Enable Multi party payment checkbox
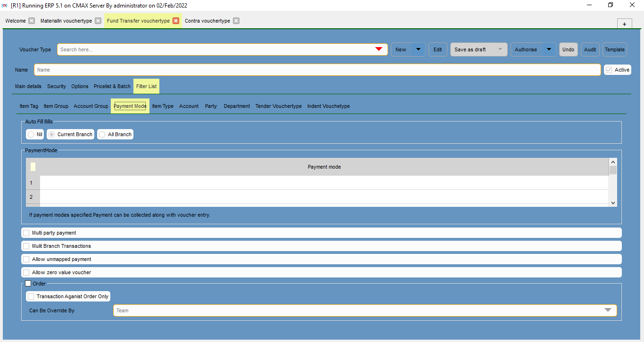Screen dimensions: 644x342 [x=26, y=233]
